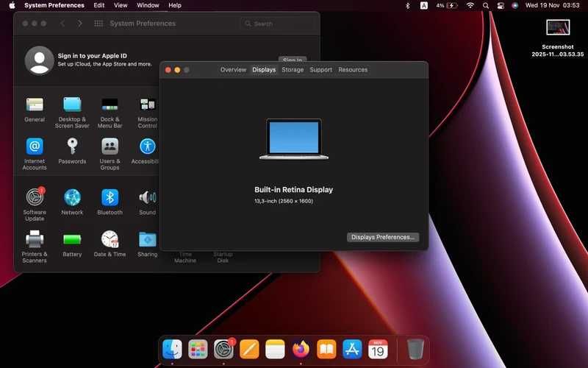Open Network preferences pane
The image size is (588, 368).
72,202
